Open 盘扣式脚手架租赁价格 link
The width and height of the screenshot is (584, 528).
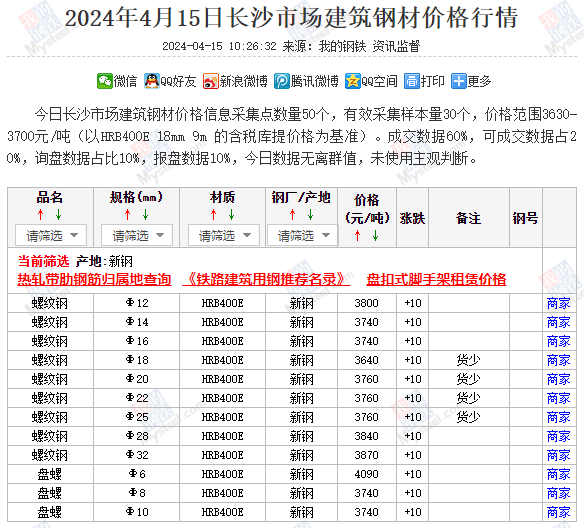point(436,279)
